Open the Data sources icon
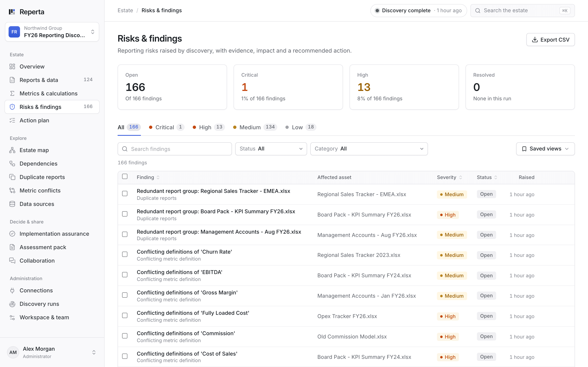The image size is (588, 367). point(12,204)
